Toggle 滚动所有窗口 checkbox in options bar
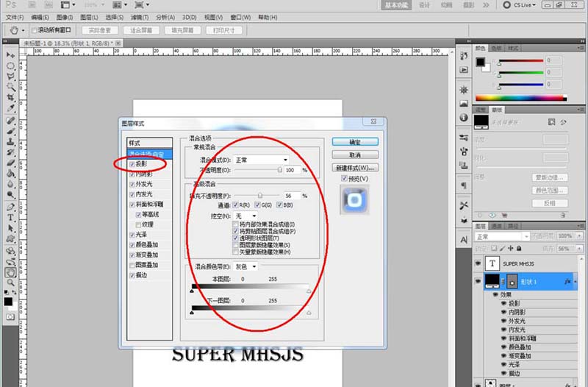 pyautogui.click(x=34, y=30)
